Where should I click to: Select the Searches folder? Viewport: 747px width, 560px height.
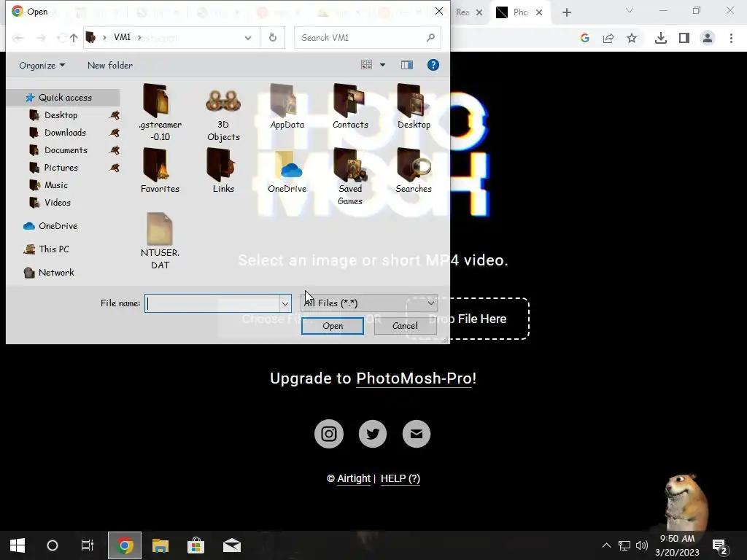(414, 171)
